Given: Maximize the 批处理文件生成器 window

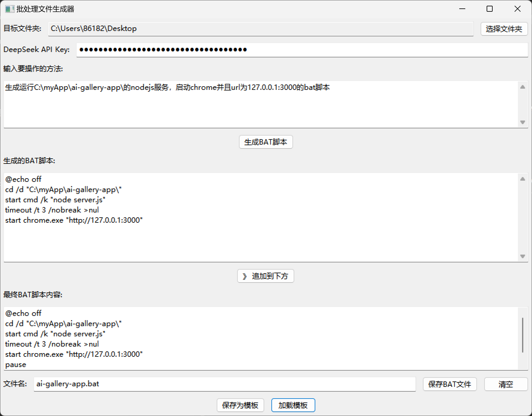Looking at the screenshot, I should pos(490,9).
